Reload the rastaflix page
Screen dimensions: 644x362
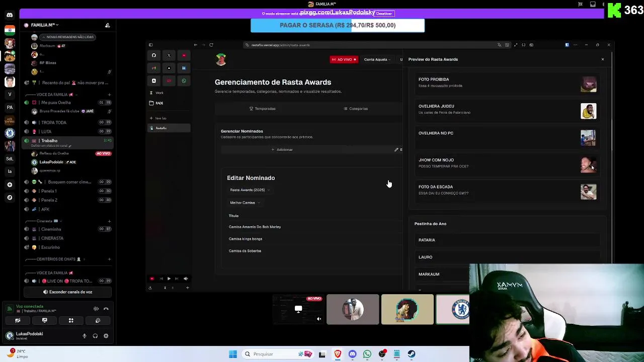211,45
